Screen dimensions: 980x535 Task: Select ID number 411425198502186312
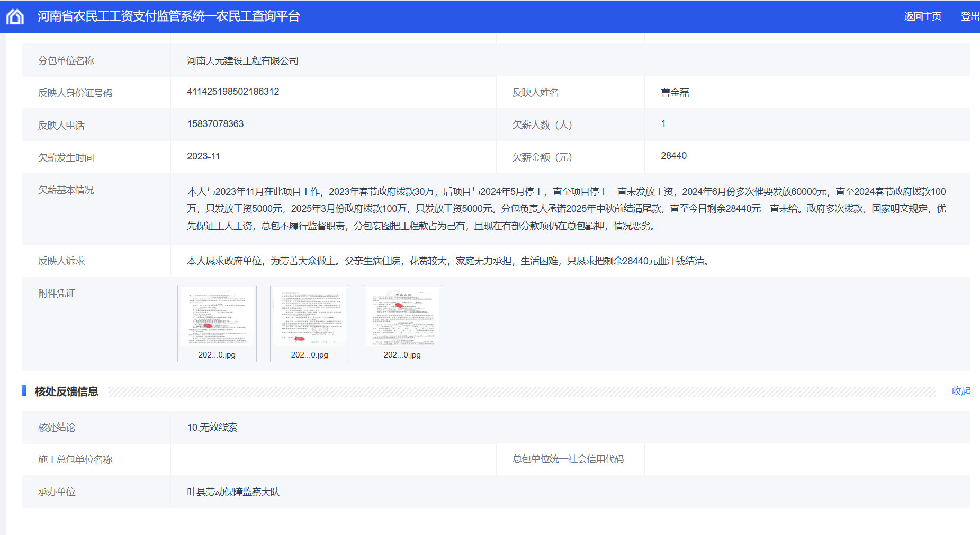(x=233, y=92)
